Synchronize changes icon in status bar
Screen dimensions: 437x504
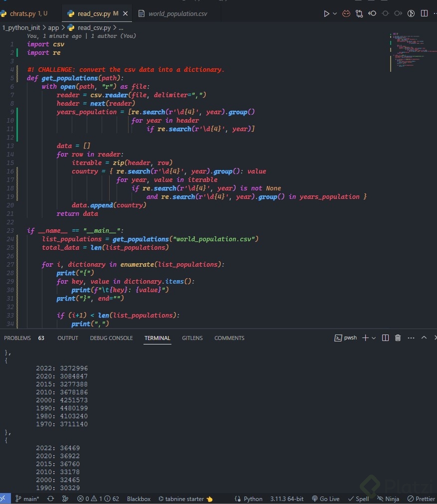50,499
